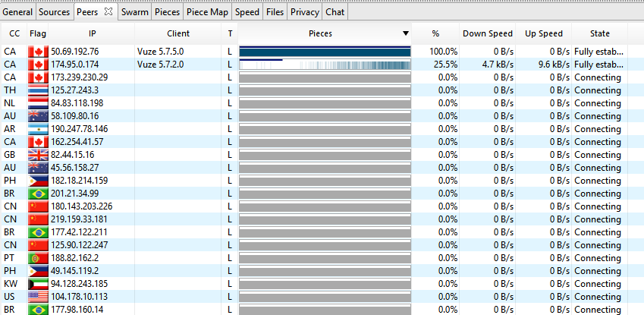
Task: Click the IP column header
Action: [92, 33]
